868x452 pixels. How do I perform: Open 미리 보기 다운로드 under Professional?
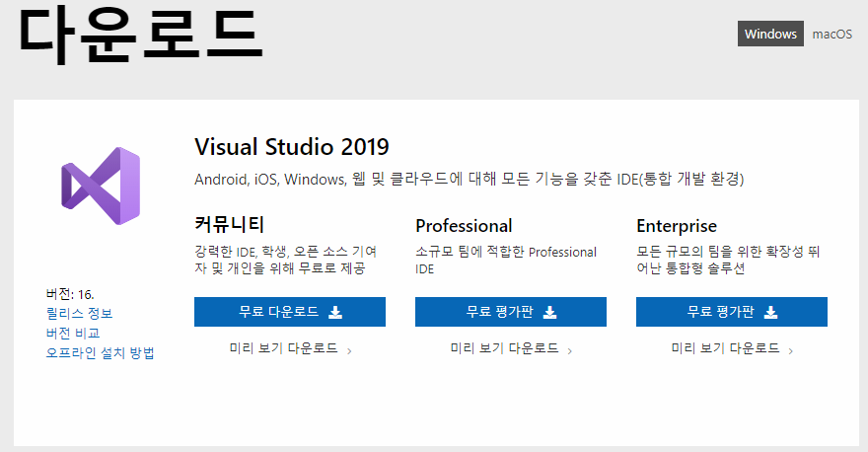point(504,348)
